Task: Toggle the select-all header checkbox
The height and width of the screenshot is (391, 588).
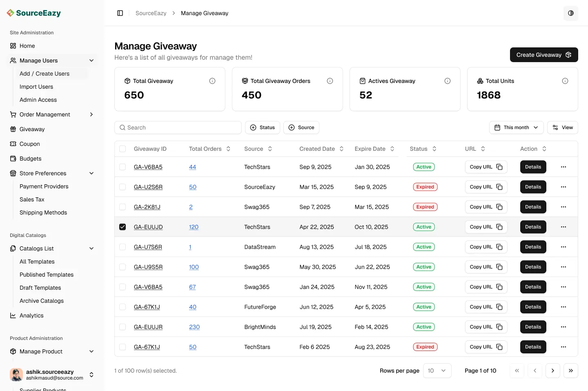Action: (x=122, y=149)
